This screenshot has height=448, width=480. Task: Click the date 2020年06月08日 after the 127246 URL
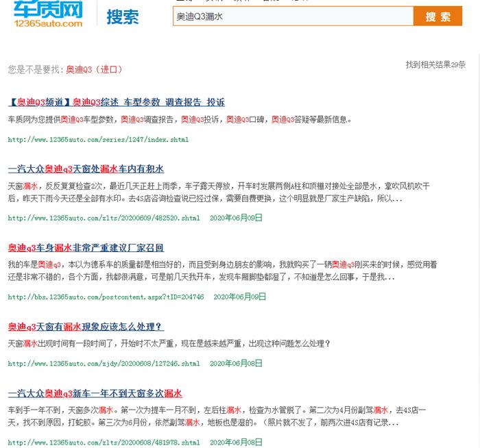236,363
